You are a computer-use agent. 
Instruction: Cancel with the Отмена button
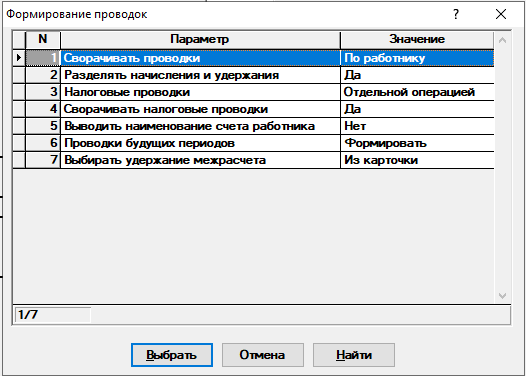click(x=263, y=355)
